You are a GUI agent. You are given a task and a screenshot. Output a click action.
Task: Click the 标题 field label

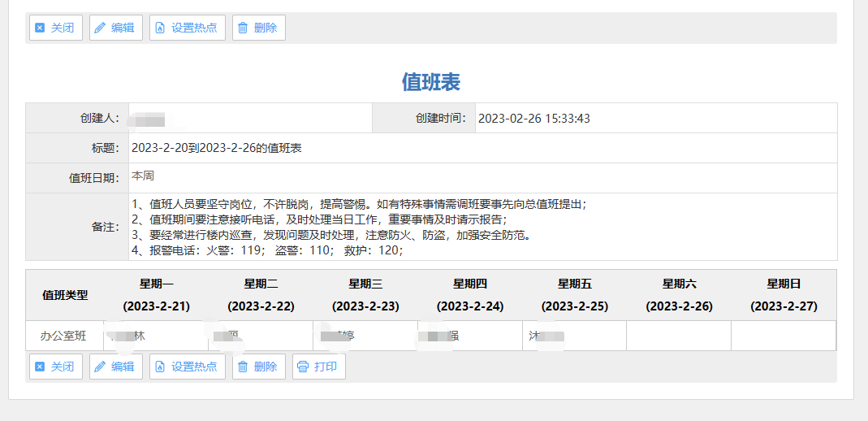[x=106, y=148]
